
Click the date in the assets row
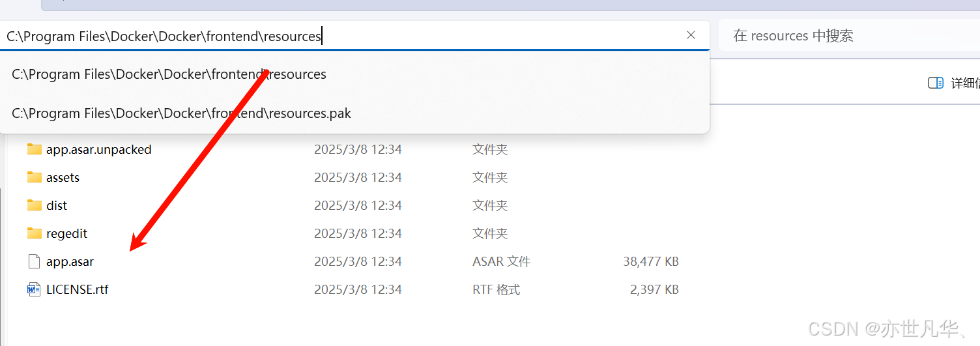click(358, 177)
